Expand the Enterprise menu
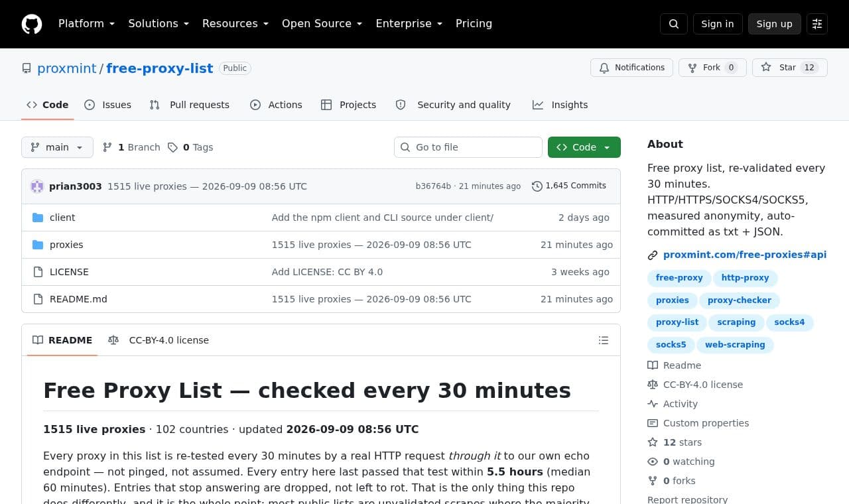 point(409,24)
